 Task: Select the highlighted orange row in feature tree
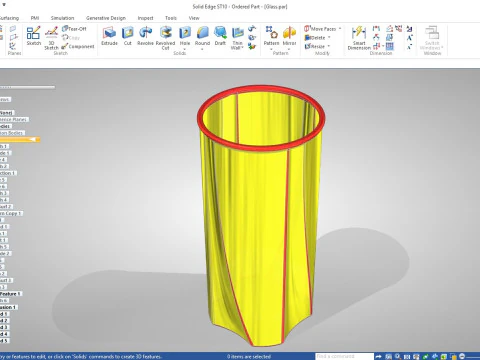(x=20, y=140)
